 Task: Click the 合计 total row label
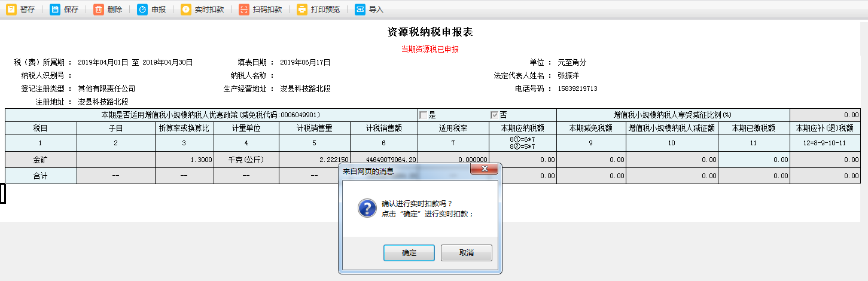[41, 176]
